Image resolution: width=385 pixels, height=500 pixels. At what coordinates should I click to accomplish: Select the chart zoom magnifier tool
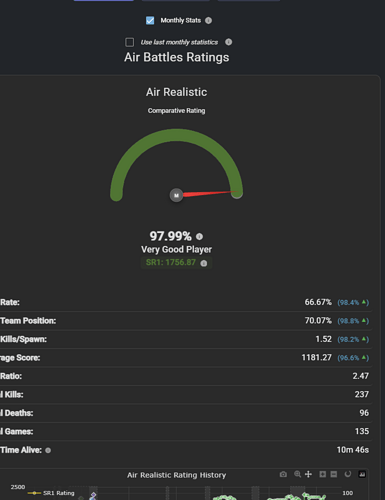[x=297, y=474]
